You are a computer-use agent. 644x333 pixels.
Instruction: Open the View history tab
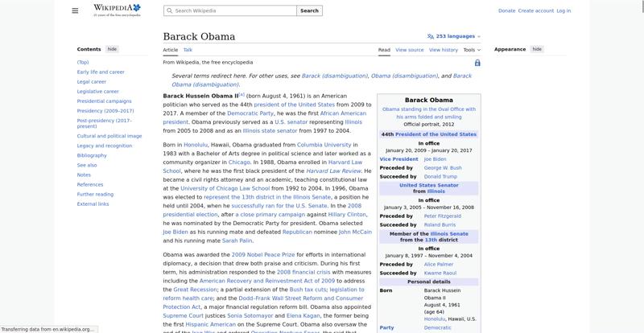point(444,50)
